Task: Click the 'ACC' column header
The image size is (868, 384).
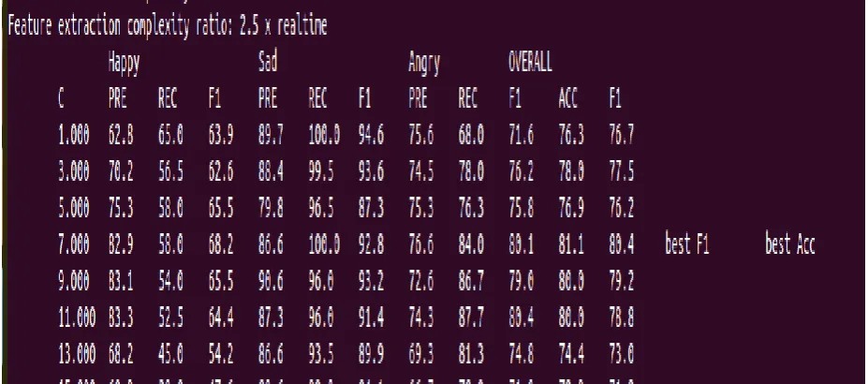Action: 568,99
